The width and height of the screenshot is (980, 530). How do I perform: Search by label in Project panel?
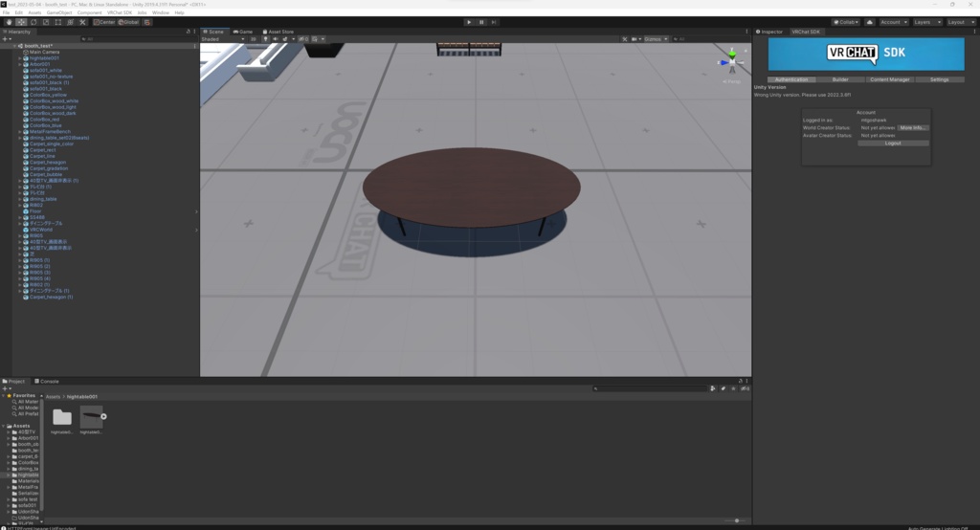[724, 388]
